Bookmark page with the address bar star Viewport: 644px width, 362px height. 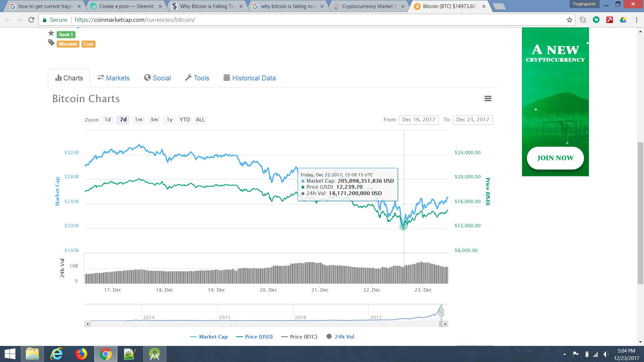[x=569, y=20]
